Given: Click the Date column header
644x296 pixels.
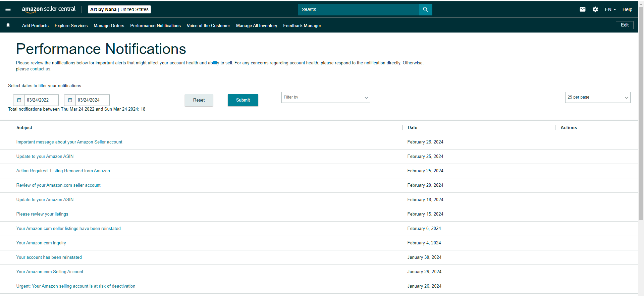Looking at the screenshot, I should pyautogui.click(x=413, y=128).
